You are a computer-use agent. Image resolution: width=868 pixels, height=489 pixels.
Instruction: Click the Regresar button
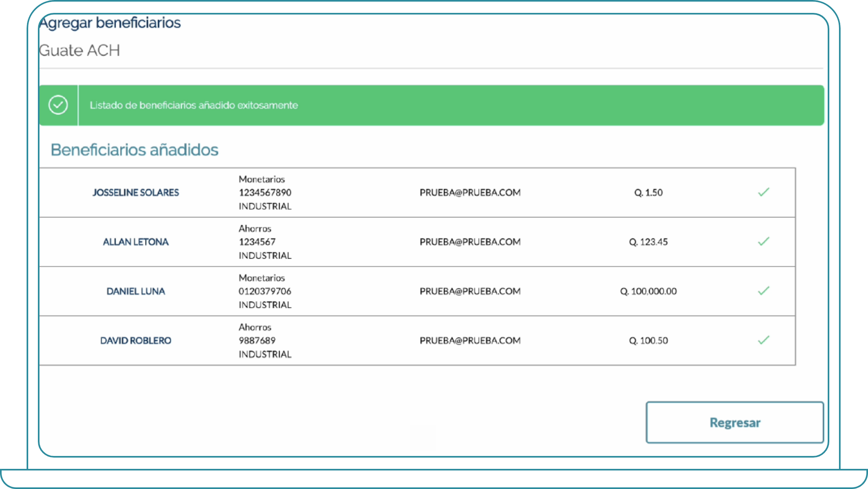click(735, 423)
